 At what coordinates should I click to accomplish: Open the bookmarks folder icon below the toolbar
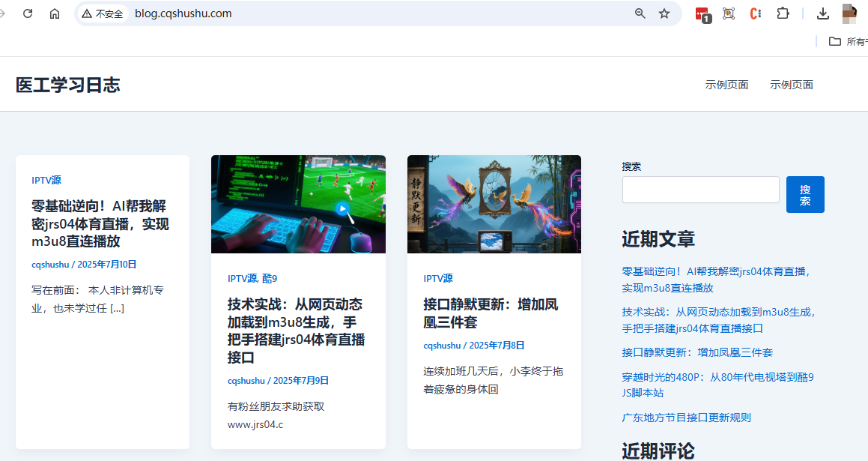tap(835, 41)
